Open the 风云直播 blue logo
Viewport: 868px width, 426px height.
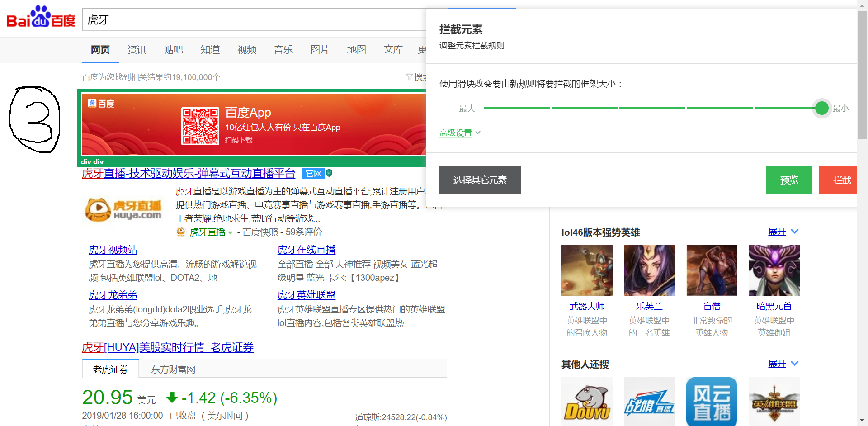712,402
